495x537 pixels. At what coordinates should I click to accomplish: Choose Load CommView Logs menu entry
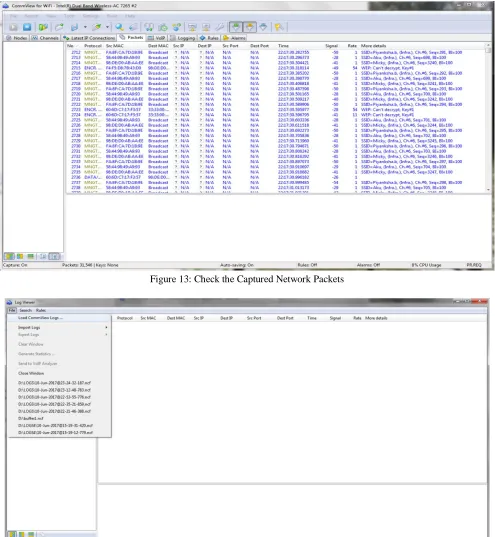tap(59, 318)
